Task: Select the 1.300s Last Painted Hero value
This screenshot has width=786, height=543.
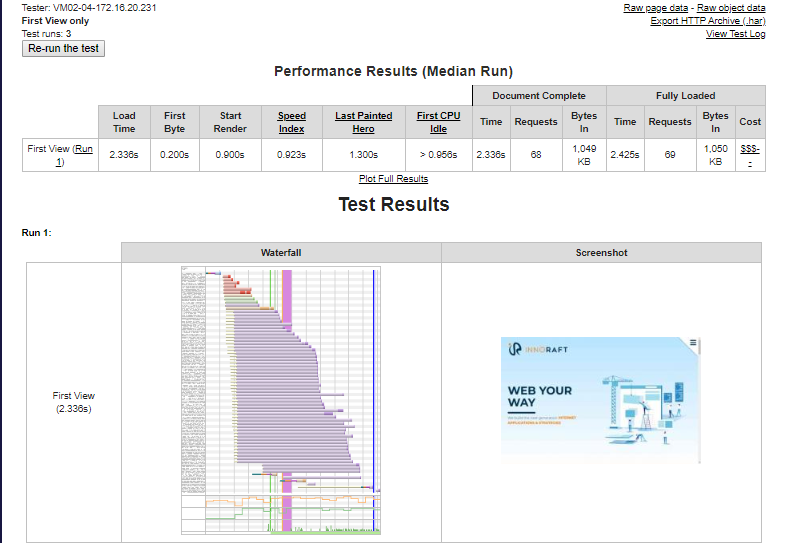Action: point(363,155)
